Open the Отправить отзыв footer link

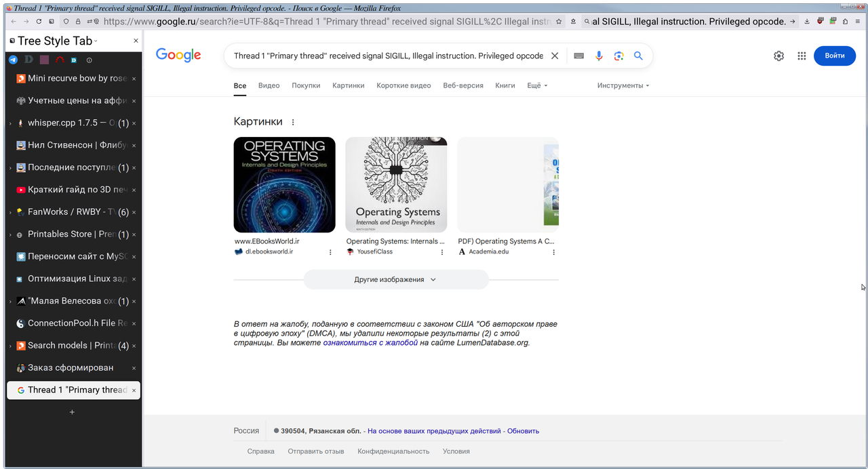[316, 451]
